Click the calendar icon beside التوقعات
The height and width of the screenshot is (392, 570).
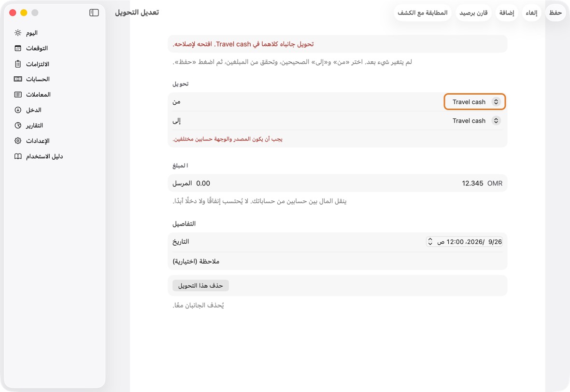click(18, 48)
